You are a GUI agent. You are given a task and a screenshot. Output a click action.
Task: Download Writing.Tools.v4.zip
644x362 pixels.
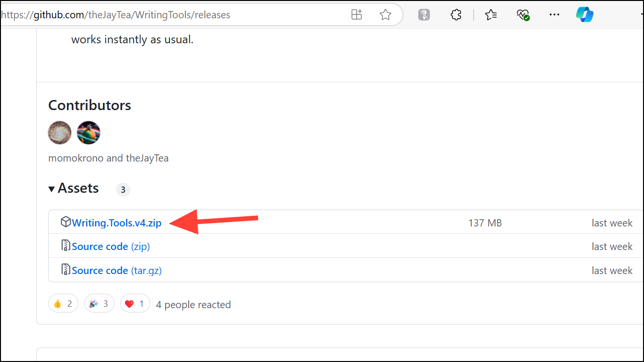tap(116, 223)
